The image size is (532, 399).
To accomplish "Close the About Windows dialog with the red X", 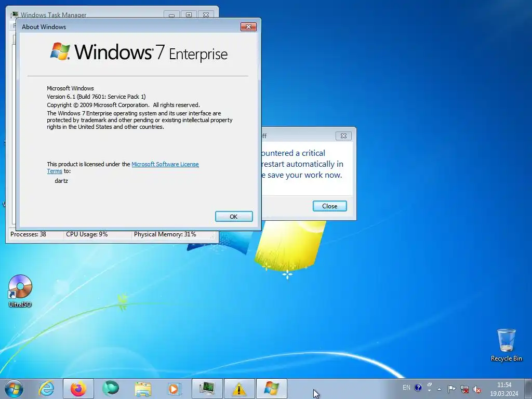I will coord(248,27).
